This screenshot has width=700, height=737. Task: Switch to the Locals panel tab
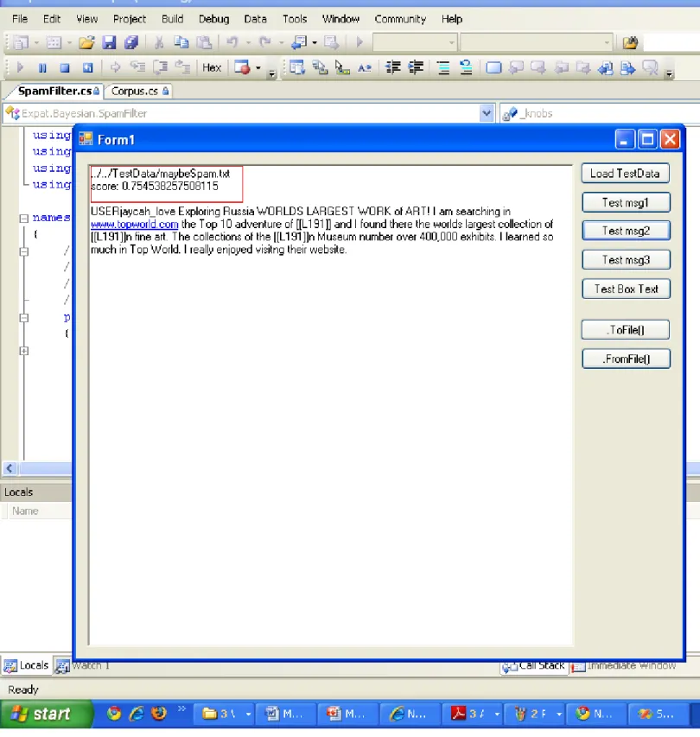(x=26, y=665)
